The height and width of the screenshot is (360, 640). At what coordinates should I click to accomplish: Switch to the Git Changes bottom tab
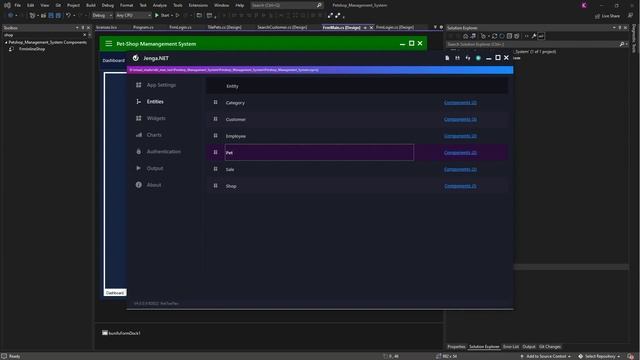550,347
